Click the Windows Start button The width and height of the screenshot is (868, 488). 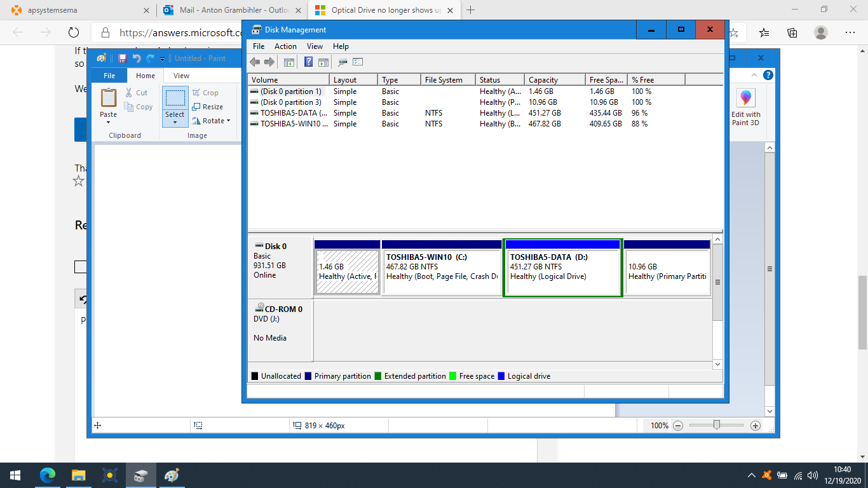(x=15, y=475)
